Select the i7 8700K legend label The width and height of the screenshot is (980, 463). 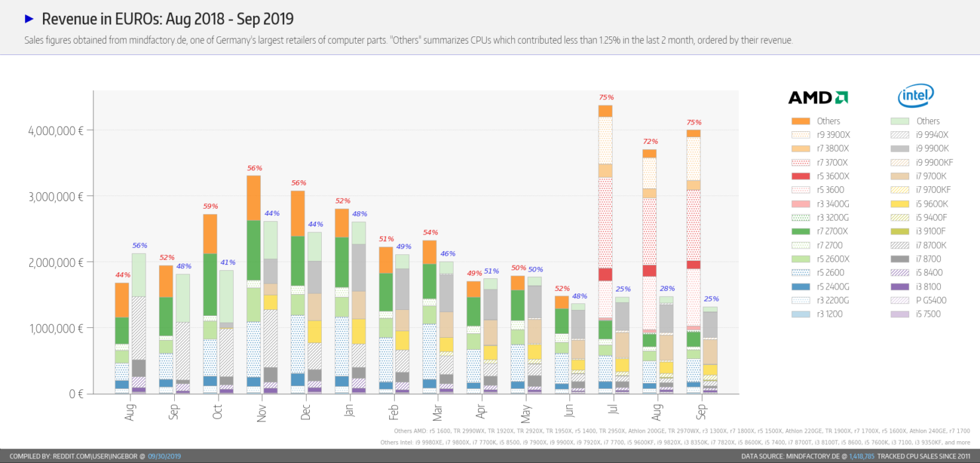(x=932, y=245)
